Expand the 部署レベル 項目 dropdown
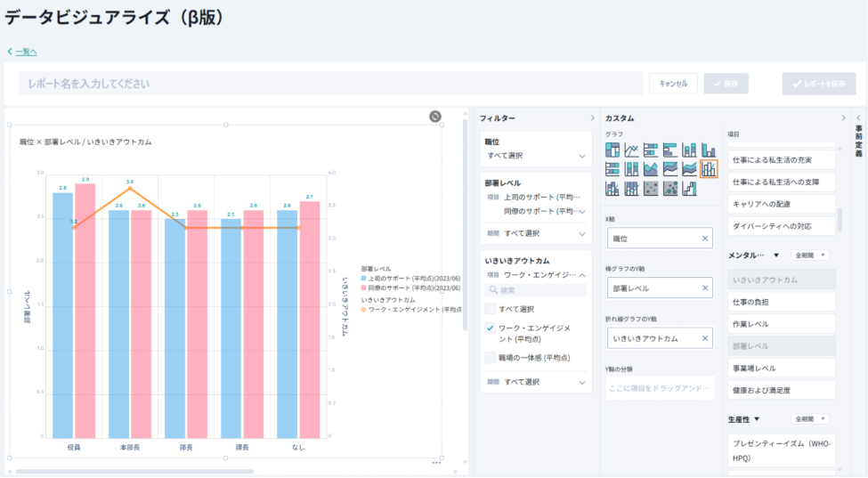This screenshot has width=868, height=478. tap(582, 211)
